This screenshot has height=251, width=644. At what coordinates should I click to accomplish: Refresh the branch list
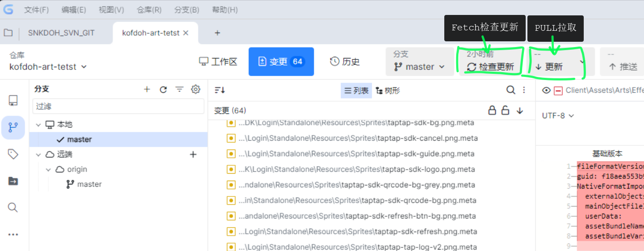tap(163, 89)
